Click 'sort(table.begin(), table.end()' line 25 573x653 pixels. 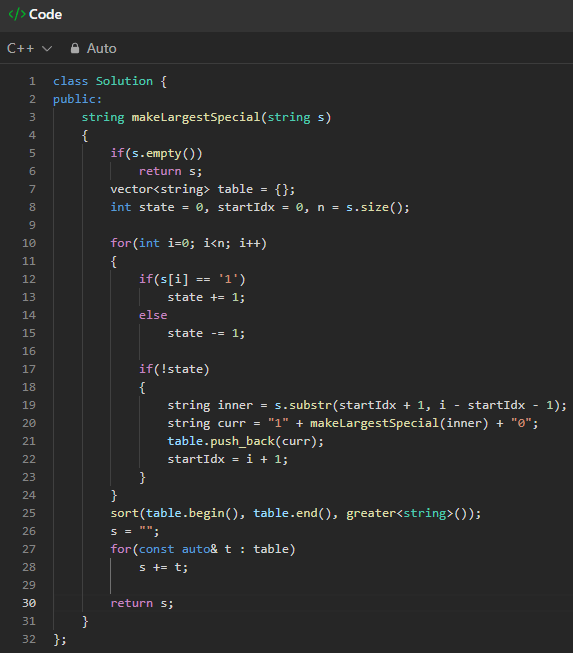pyautogui.click(x=296, y=513)
